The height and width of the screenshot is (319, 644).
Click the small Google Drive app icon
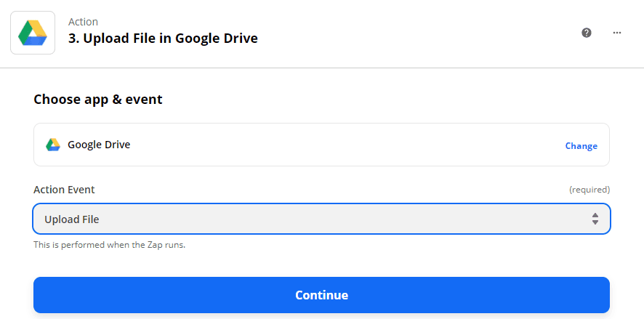coord(53,145)
